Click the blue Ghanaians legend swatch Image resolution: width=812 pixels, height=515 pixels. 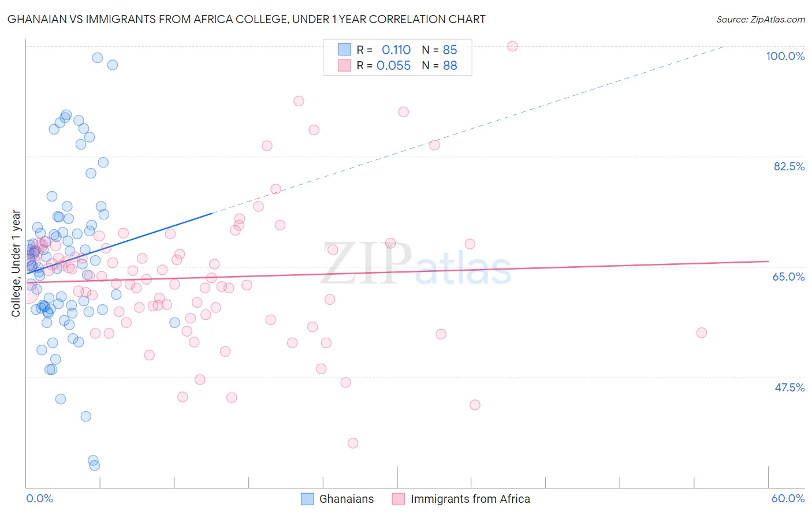pos(307,499)
